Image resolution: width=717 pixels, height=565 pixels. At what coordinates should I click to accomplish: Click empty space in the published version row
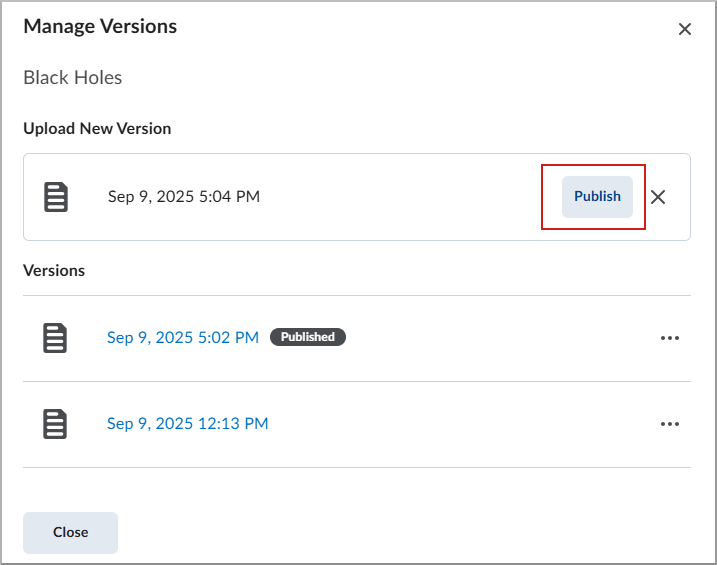500,338
